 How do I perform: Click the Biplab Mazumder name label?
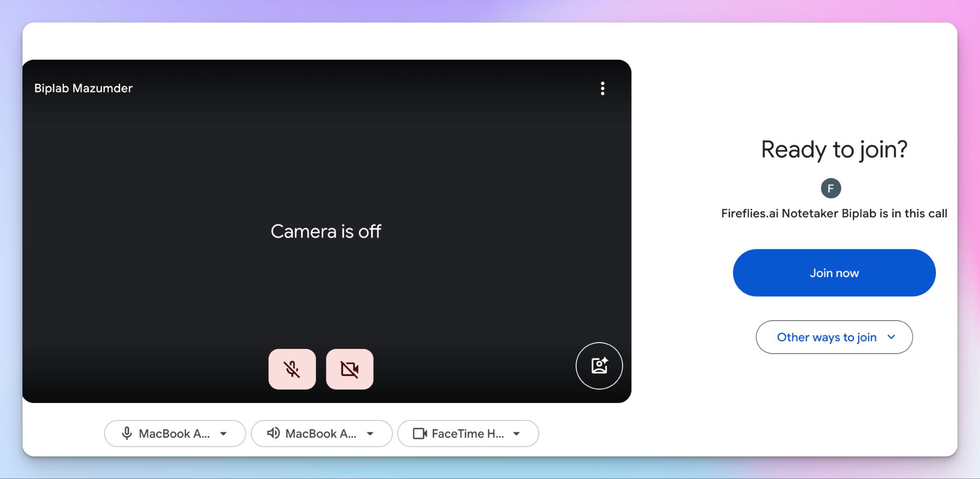point(83,88)
